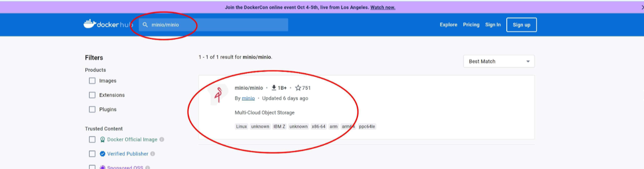
Task: Check the Plugins filter checkbox
Action: [92, 110]
